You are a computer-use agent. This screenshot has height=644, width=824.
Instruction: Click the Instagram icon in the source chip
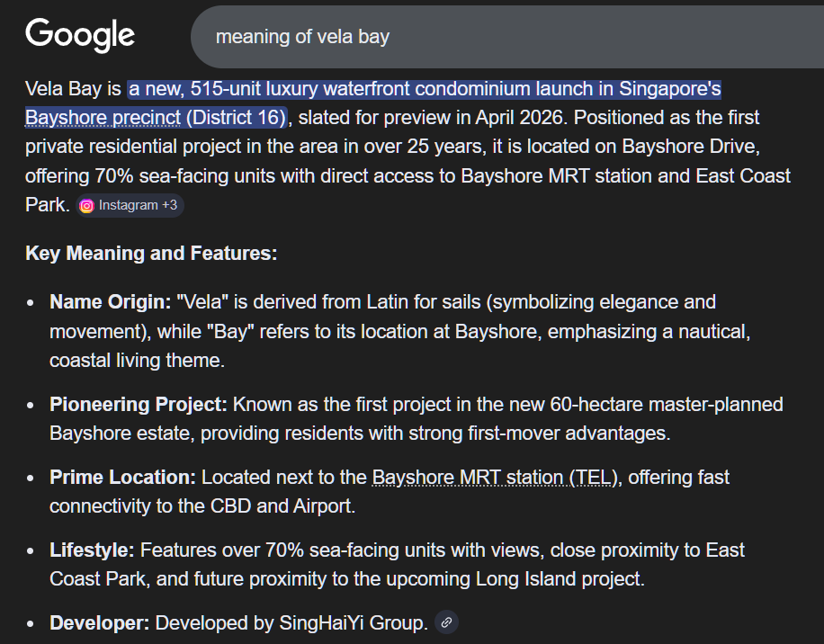pyautogui.click(x=87, y=205)
